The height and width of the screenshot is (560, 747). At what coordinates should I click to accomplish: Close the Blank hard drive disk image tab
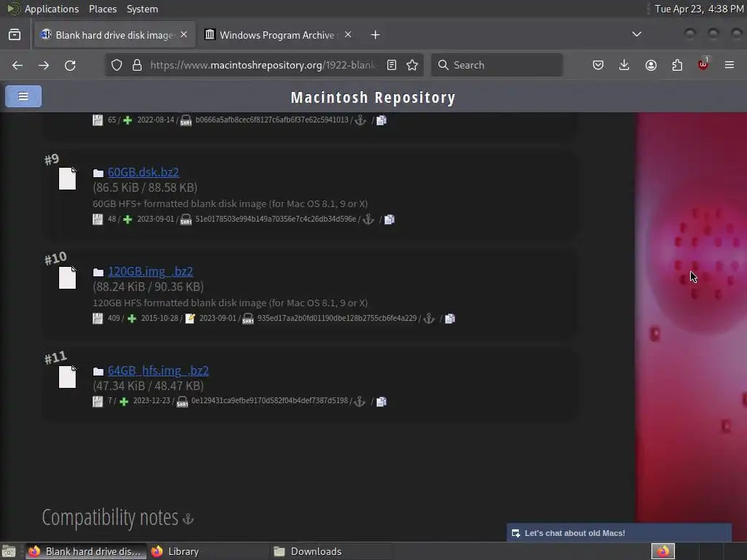184,35
